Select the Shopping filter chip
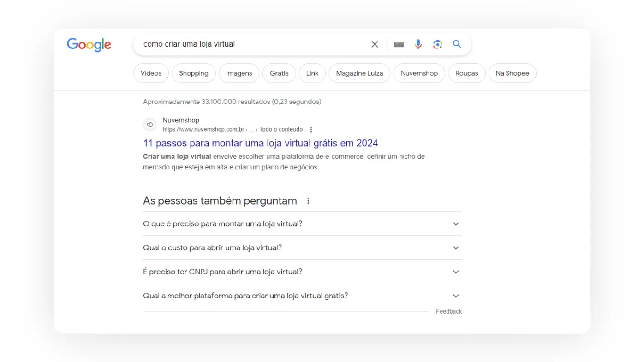The height and width of the screenshot is (362, 644). [193, 73]
